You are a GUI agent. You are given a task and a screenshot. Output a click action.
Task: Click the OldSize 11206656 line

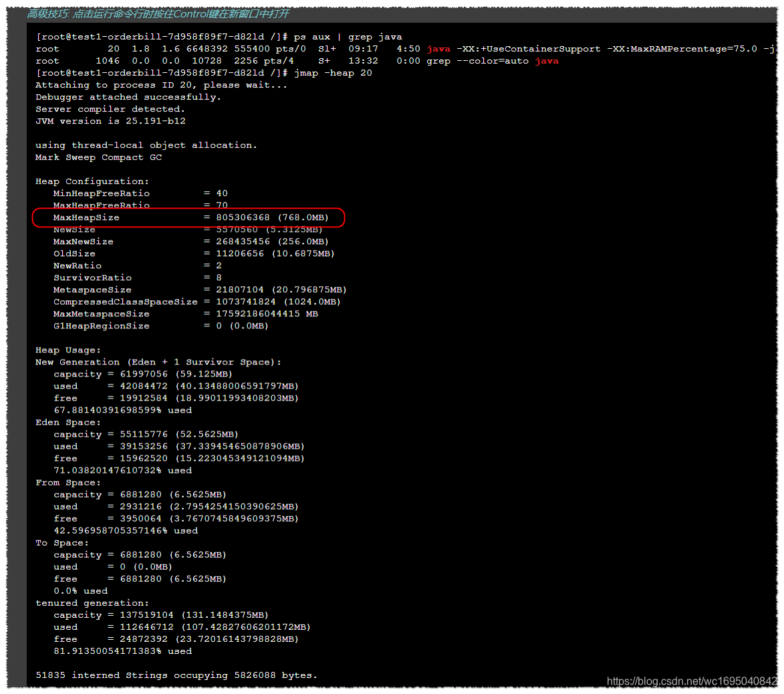point(194,253)
